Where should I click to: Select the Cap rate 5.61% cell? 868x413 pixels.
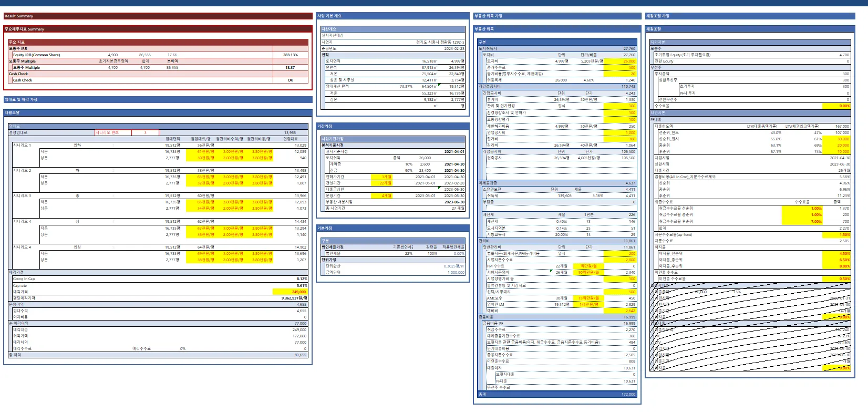(290, 285)
